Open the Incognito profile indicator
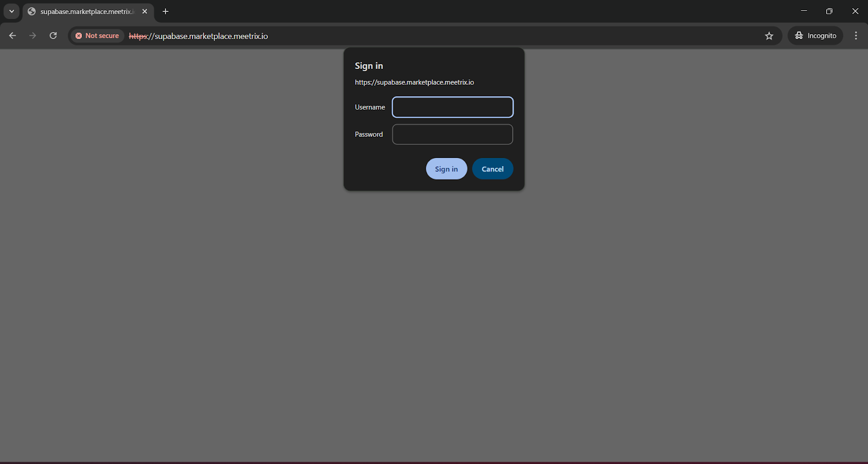The image size is (868, 464). (815, 36)
